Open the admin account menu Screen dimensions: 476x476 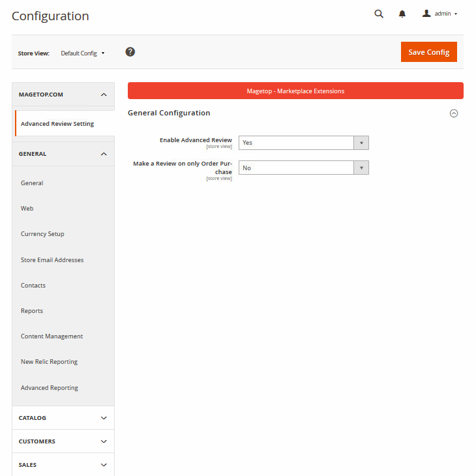pos(440,14)
